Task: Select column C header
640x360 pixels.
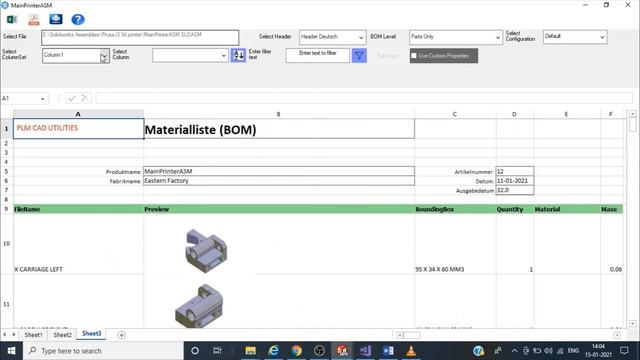Action: pos(455,114)
